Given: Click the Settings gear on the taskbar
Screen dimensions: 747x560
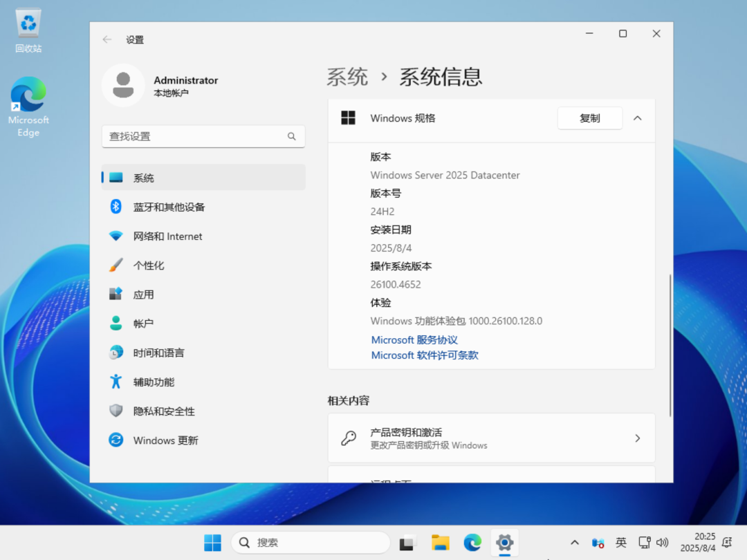Looking at the screenshot, I should [x=504, y=543].
